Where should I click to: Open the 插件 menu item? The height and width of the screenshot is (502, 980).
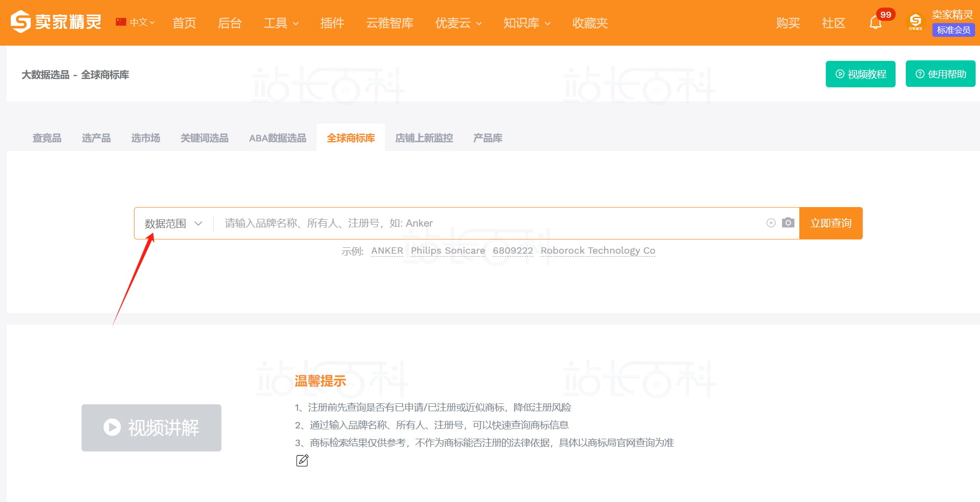332,23
